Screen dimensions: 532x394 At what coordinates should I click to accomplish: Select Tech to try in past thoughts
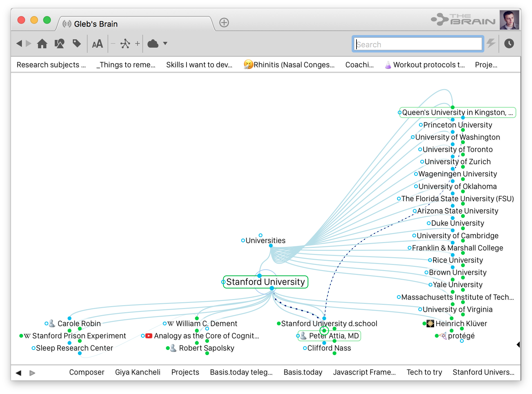coord(424,372)
